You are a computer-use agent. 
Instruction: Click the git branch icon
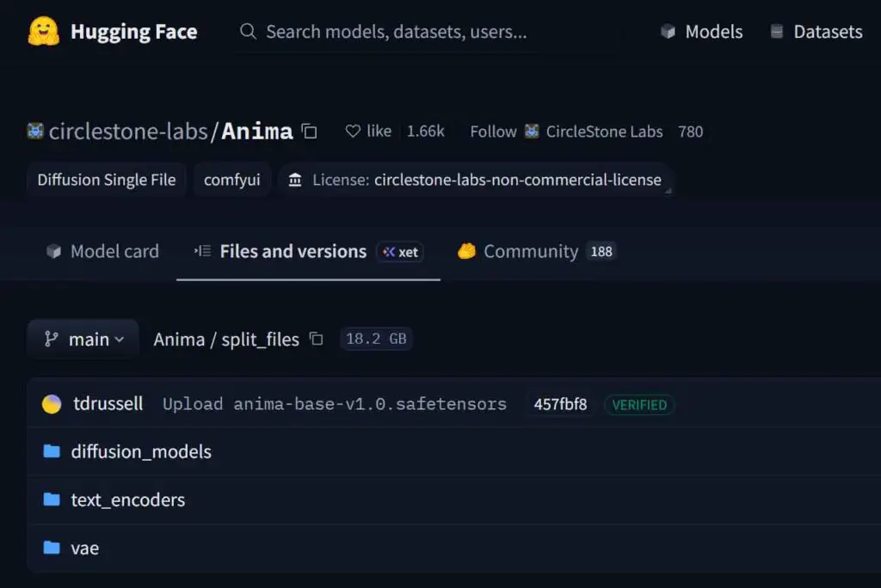51,339
